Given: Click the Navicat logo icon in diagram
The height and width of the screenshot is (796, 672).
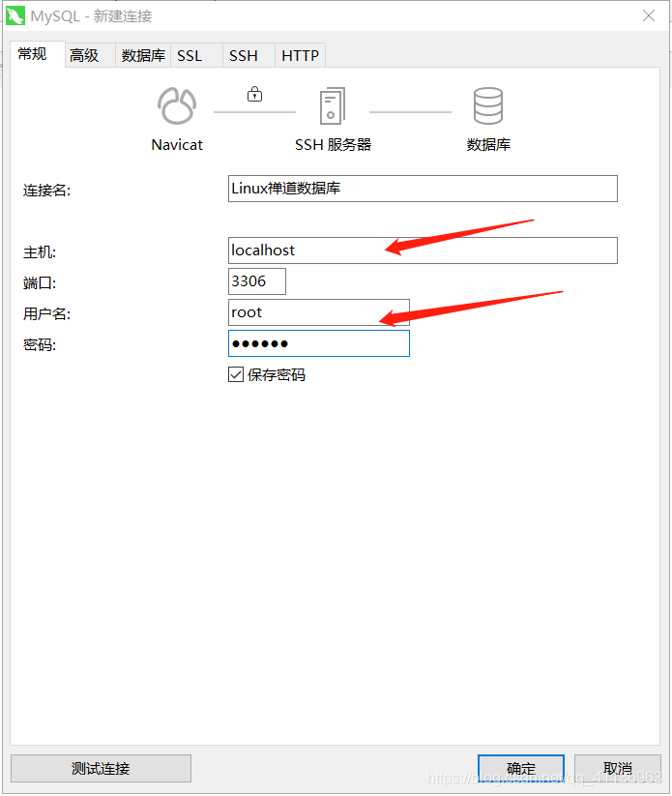Looking at the screenshot, I should tap(177, 105).
